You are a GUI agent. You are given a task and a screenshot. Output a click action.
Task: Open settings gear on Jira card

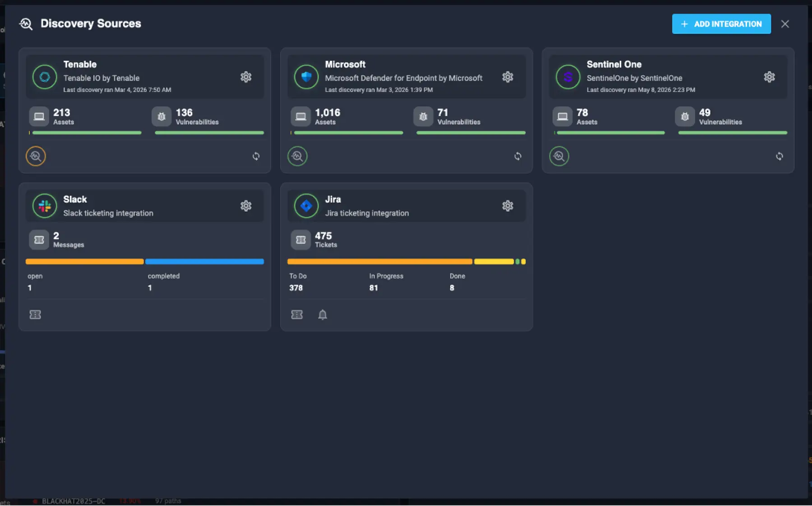[x=507, y=206]
